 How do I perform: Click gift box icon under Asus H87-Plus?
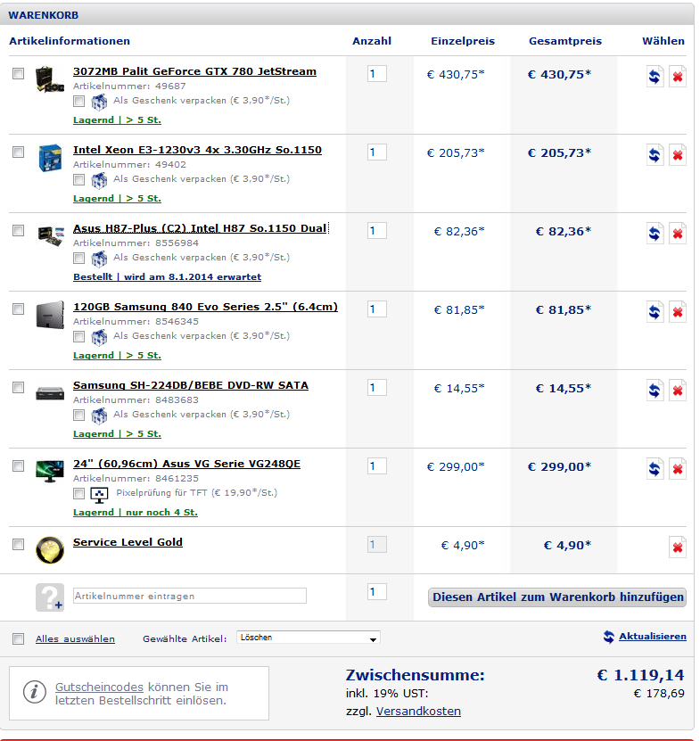tap(99, 259)
